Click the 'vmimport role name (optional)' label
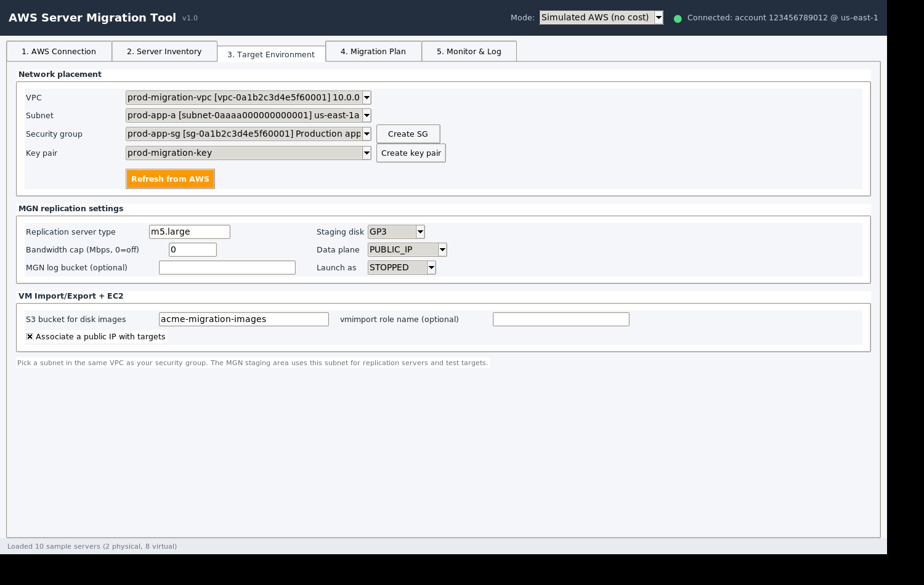924x585 pixels. tap(399, 319)
